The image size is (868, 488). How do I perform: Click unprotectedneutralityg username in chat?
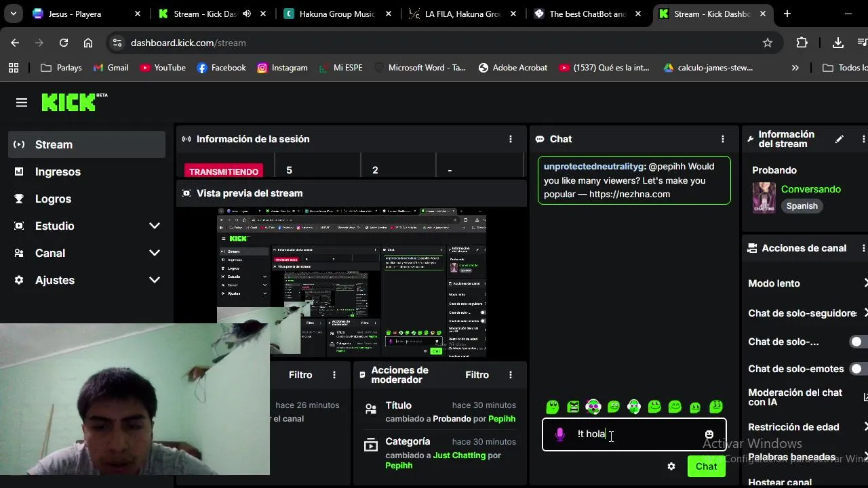pos(593,166)
